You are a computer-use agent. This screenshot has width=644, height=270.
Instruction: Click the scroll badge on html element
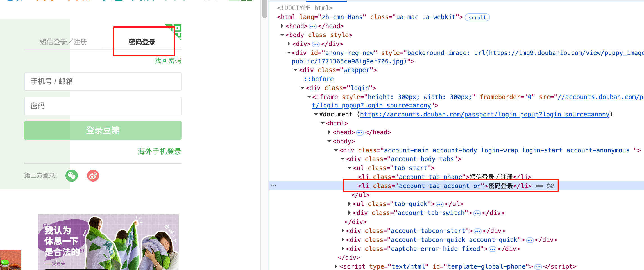tap(477, 17)
